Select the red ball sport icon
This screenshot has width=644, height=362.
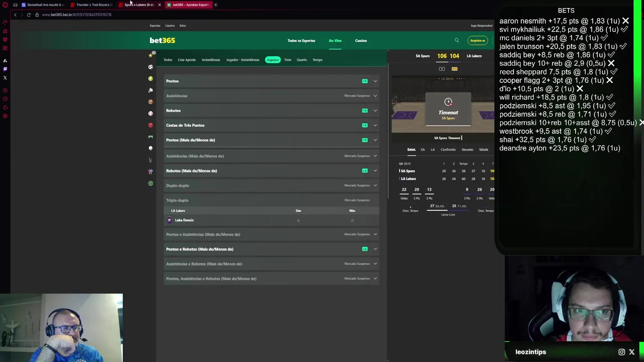point(150,125)
